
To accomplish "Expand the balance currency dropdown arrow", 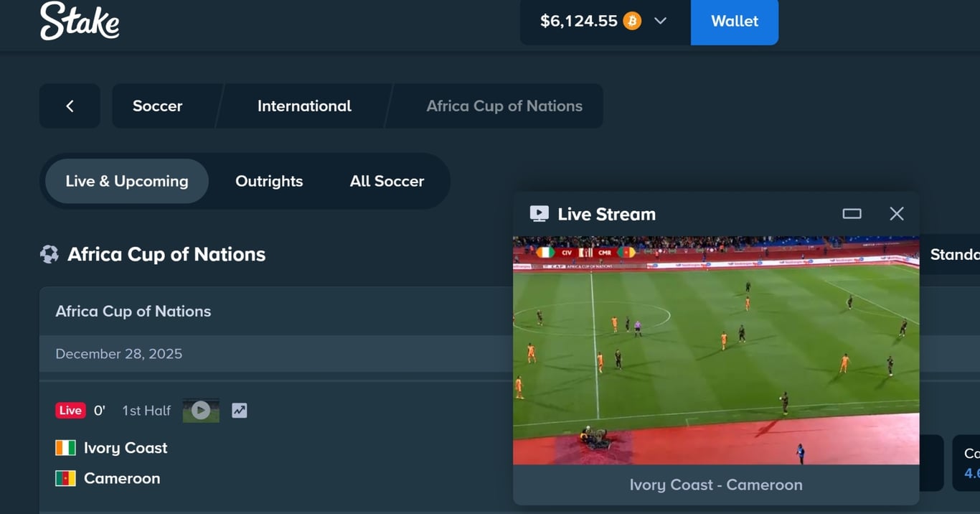I will (661, 21).
